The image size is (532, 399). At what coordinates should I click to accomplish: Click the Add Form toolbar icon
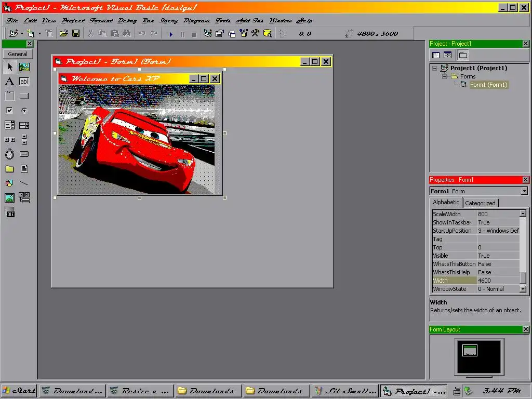(x=31, y=34)
